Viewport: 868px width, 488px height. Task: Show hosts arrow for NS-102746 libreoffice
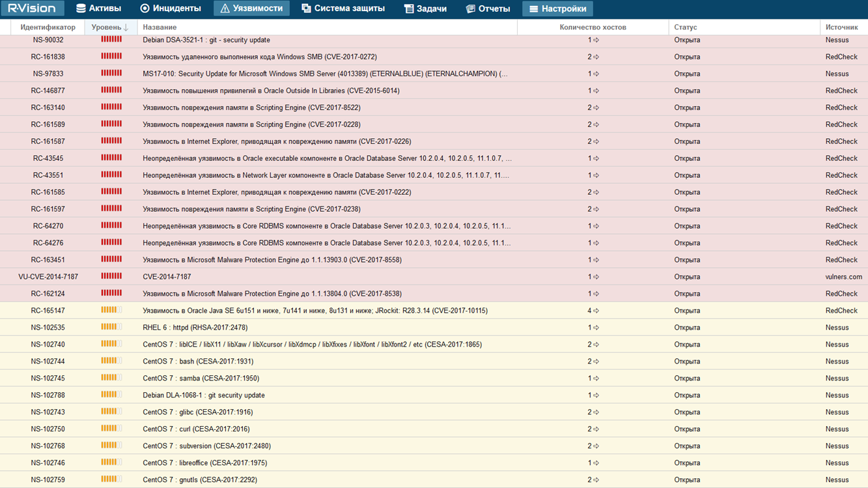click(x=596, y=464)
